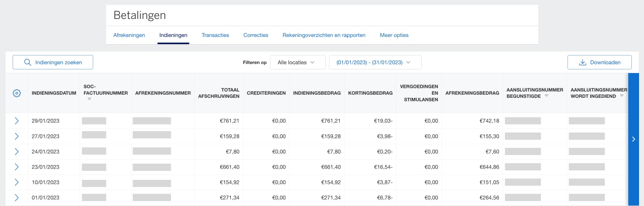Open Rekeningoverzichten en rapporten tab

(x=324, y=35)
